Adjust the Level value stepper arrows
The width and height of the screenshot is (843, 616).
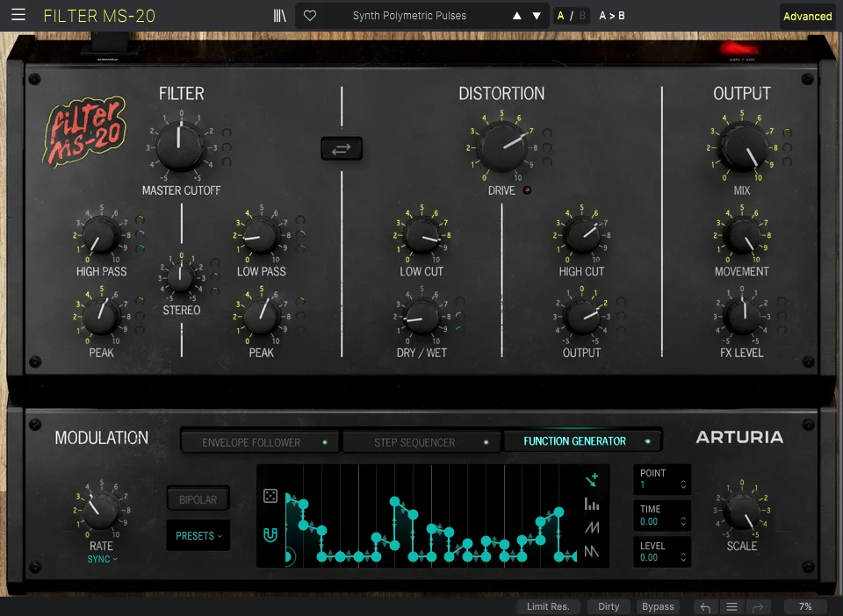click(683, 557)
